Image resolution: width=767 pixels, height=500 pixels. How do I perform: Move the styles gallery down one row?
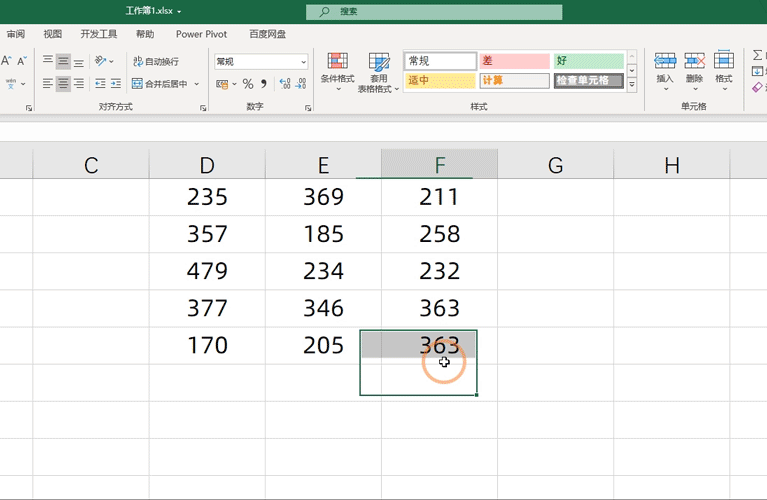[632, 71]
